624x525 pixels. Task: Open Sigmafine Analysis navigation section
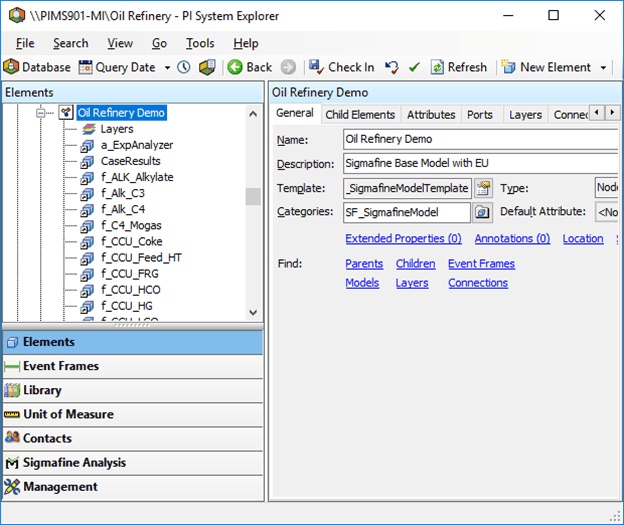133,463
